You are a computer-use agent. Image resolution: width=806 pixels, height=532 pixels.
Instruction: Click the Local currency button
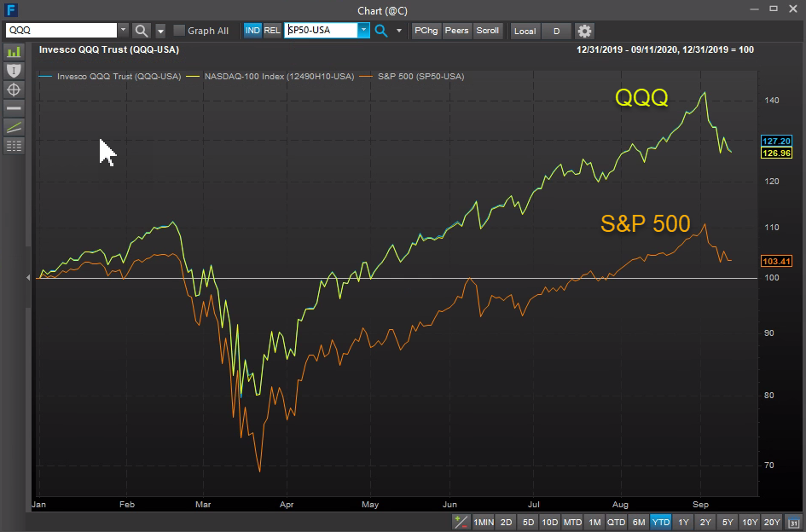point(525,31)
